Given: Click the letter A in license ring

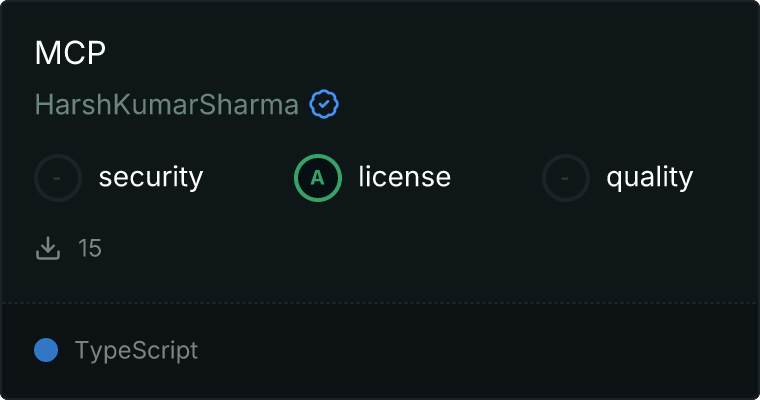Looking at the screenshot, I should click(317, 178).
